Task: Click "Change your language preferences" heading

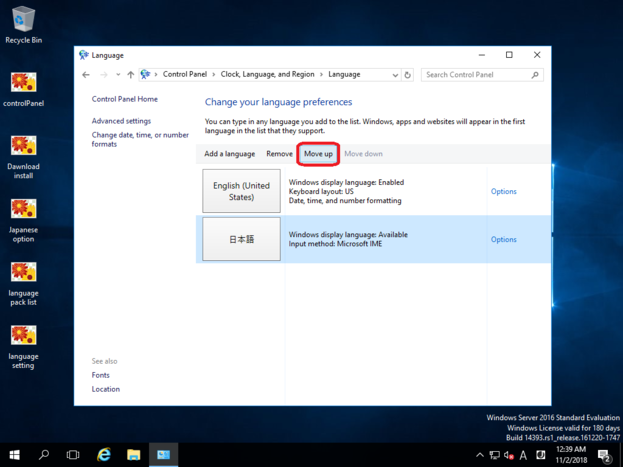Action: click(278, 102)
